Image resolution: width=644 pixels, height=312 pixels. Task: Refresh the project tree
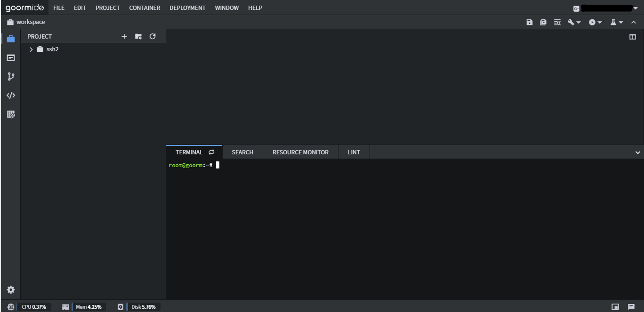point(153,36)
